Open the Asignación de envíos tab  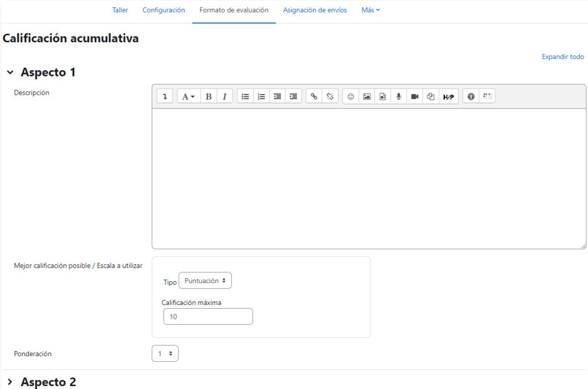click(x=315, y=10)
